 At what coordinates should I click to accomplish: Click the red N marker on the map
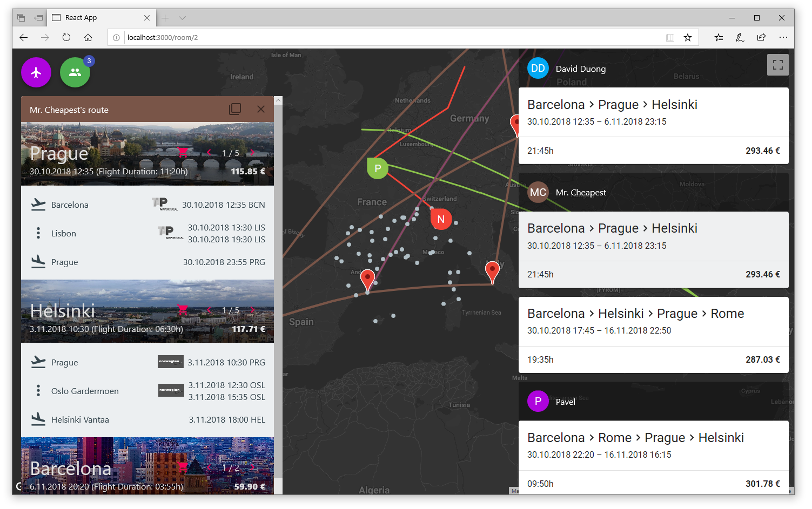pyautogui.click(x=441, y=219)
